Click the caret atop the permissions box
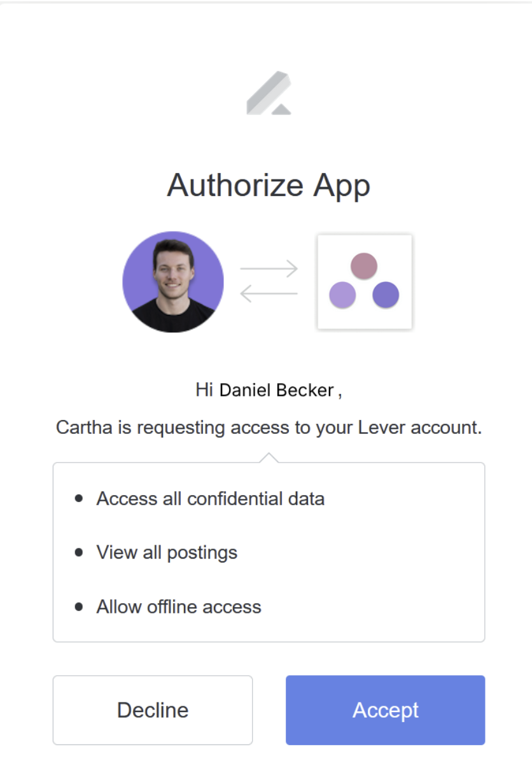The image size is (532, 761). tap(269, 457)
